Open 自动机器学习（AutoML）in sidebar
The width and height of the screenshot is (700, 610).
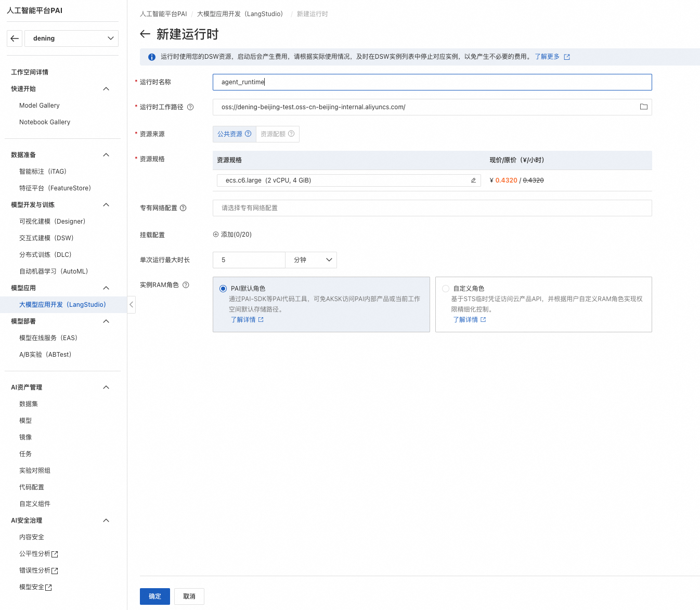click(x=54, y=271)
